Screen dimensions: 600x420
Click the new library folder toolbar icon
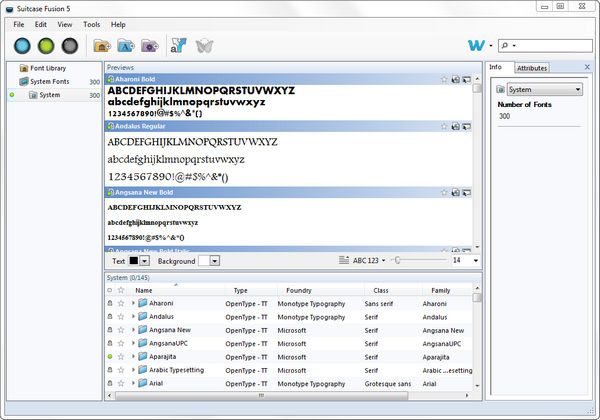coord(102,46)
